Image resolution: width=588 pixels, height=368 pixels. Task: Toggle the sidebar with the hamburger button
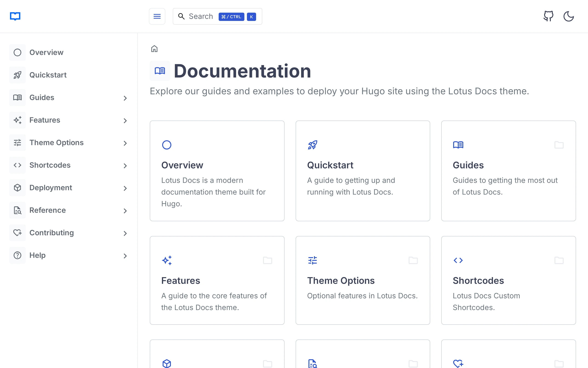157,16
